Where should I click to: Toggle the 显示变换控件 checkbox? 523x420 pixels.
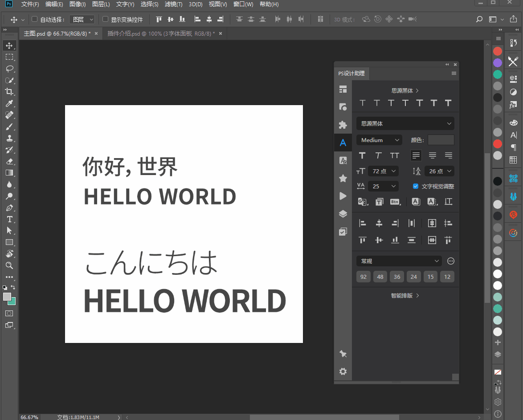pyautogui.click(x=106, y=19)
